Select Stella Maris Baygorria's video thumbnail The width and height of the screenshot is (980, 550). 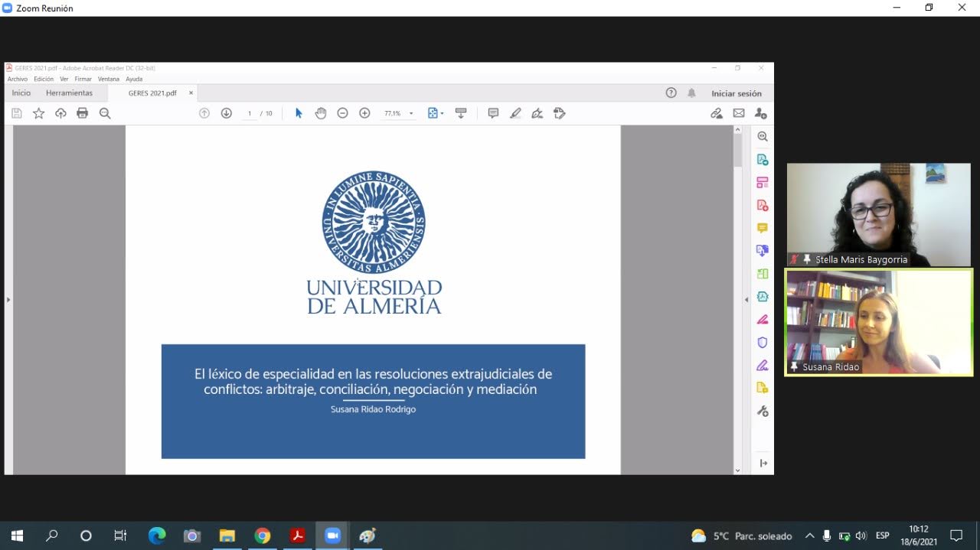point(879,215)
